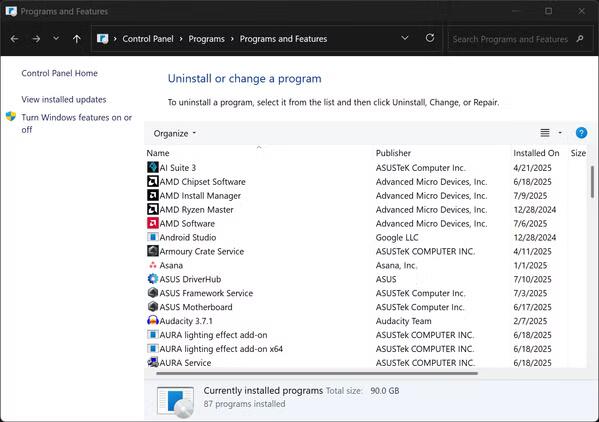This screenshot has width=599, height=422.
Task: Open View installed updates link
Action: coord(64,100)
